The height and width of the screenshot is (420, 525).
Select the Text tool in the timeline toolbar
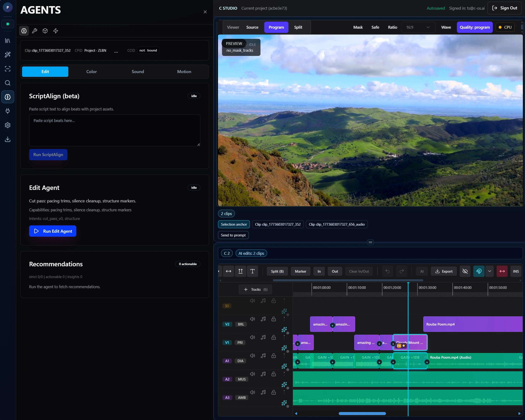253,271
